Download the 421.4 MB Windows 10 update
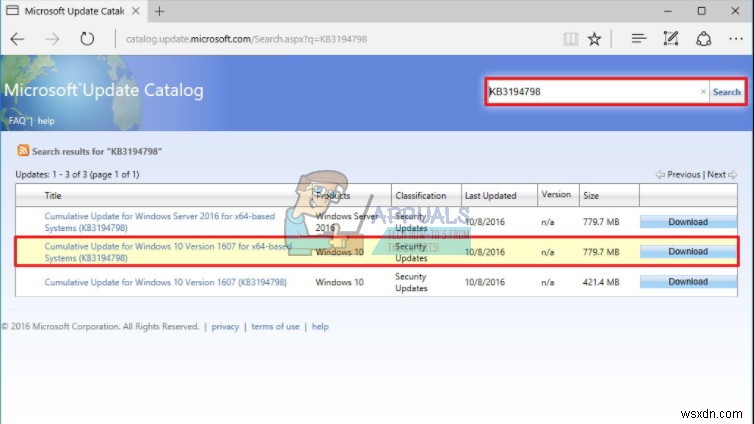Screen dimensions: 754x424 (688, 282)
